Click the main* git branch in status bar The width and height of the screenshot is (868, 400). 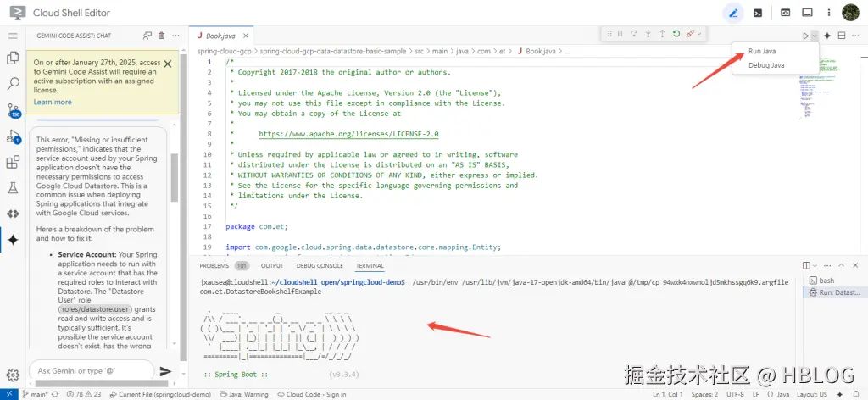pos(36,394)
